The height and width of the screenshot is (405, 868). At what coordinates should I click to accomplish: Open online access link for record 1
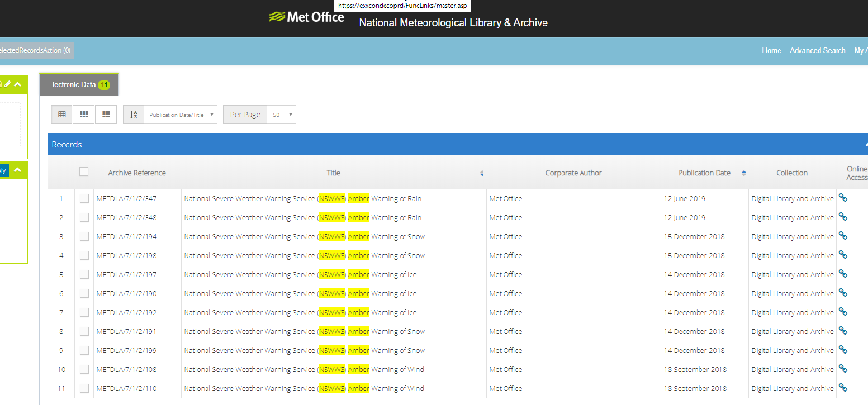click(843, 198)
